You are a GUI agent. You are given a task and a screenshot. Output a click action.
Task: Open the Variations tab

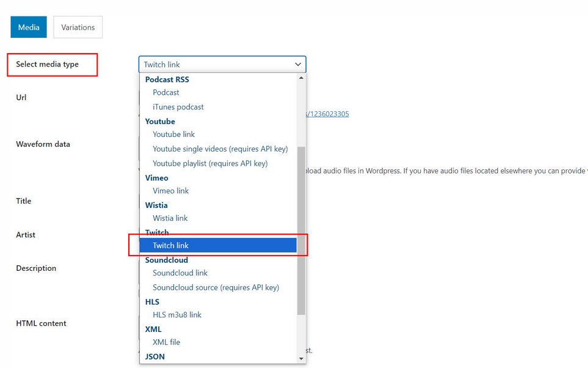(78, 27)
